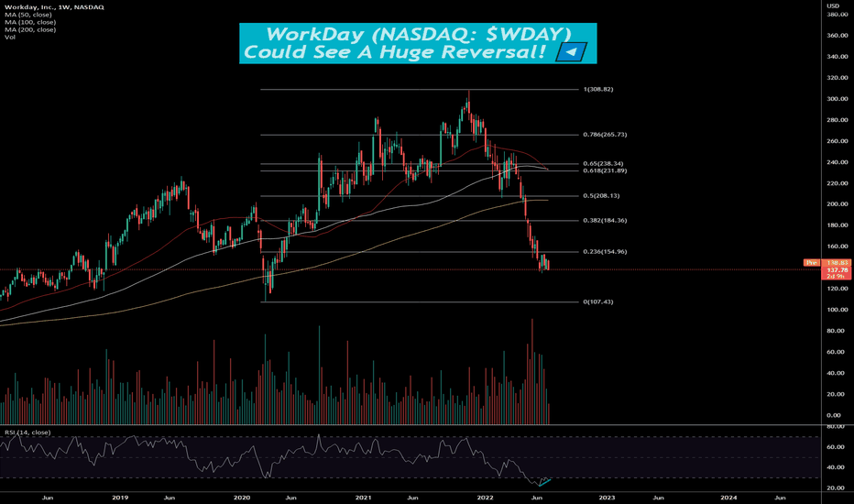Click the Vol indicator legend
This screenshot has height=504, width=854.
tap(10, 37)
